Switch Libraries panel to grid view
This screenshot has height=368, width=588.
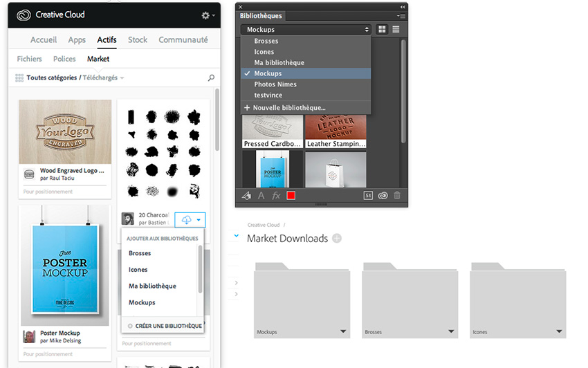(x=382, y=29)
